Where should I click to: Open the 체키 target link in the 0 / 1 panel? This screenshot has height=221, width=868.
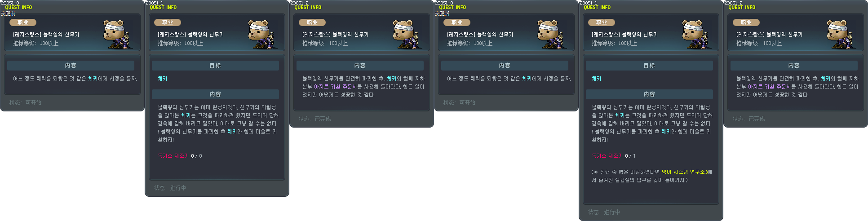597,79
